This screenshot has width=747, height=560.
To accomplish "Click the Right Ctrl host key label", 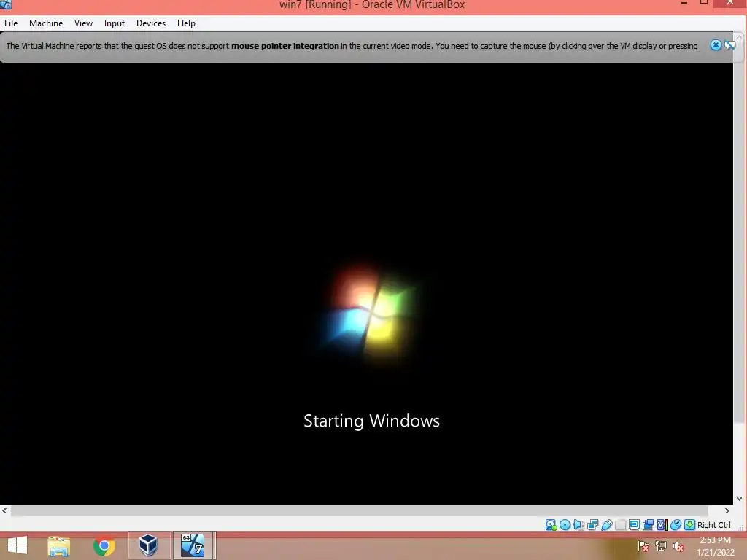I will pyautogui.click(x=713, y=525).
